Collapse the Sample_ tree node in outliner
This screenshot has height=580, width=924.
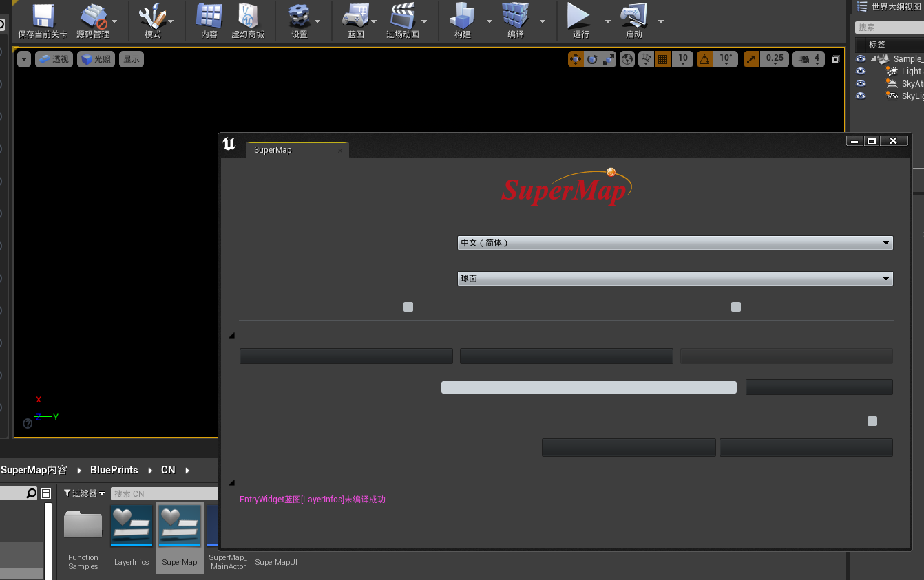[873, 58]
